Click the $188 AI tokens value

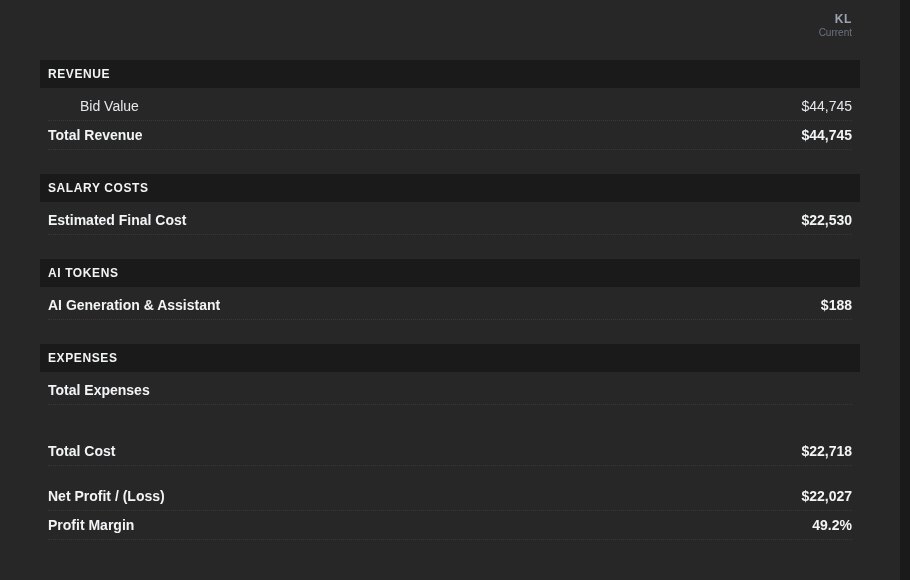pos(836,305)
